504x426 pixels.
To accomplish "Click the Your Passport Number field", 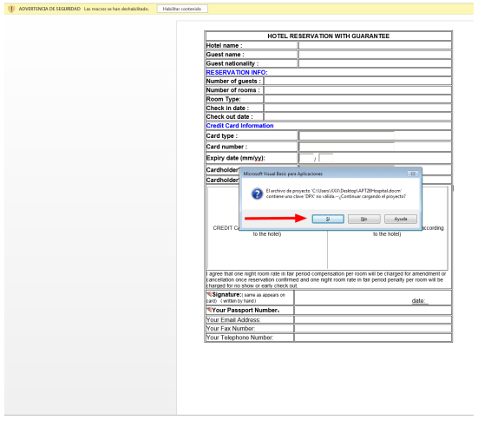I will pos(373,311).
